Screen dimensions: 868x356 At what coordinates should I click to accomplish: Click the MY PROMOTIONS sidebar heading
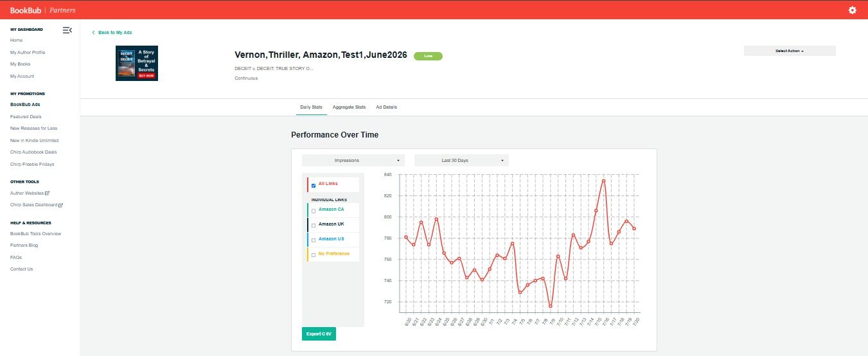coord(28,93)
